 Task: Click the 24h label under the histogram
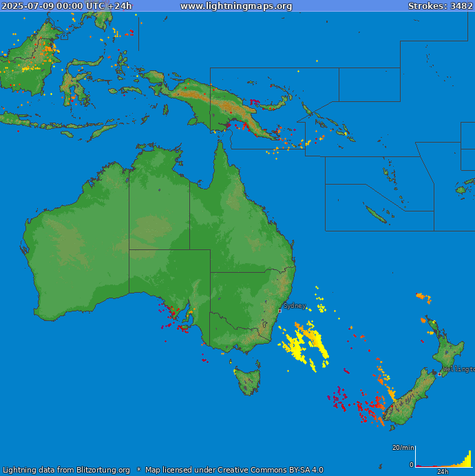coord(443,472)
